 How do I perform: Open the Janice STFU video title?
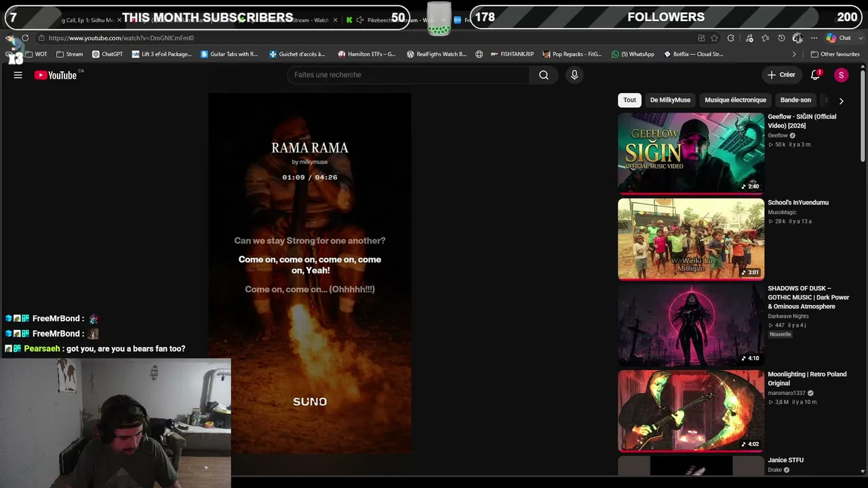coord(785,460)
